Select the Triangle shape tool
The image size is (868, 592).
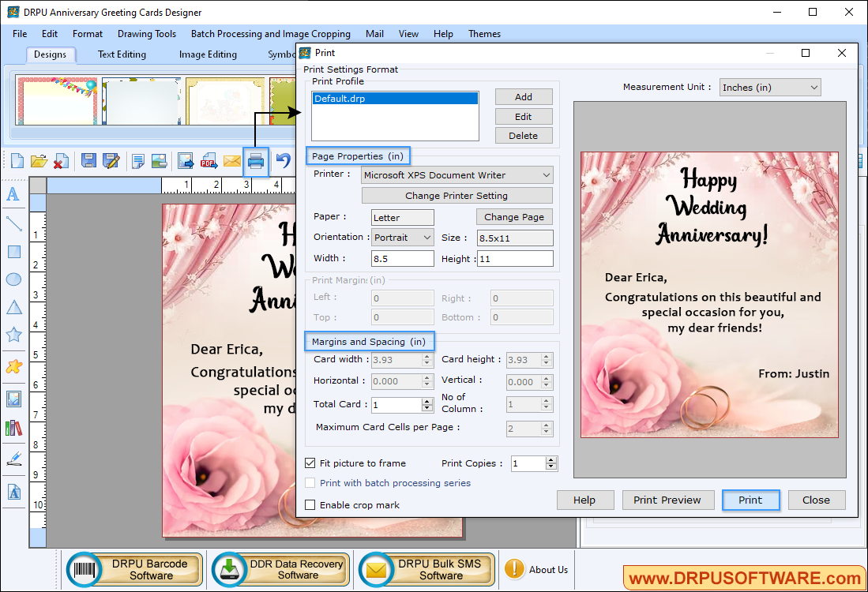pos(13,307)
